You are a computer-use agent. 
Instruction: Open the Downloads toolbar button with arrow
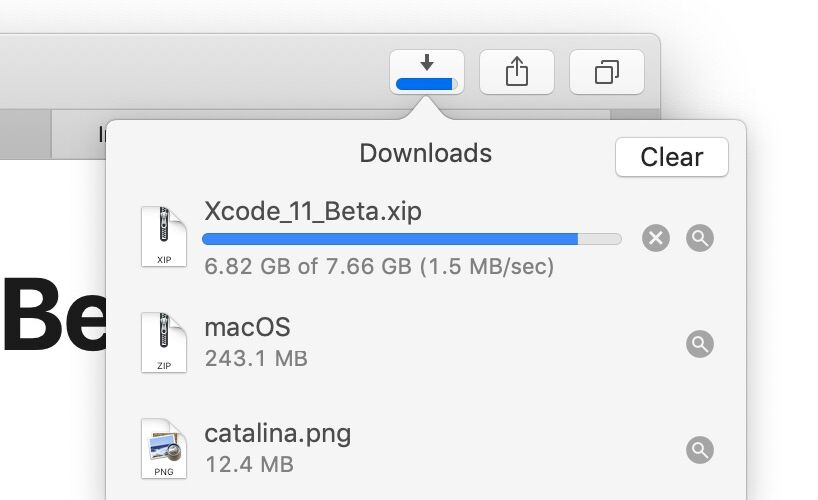427,72
